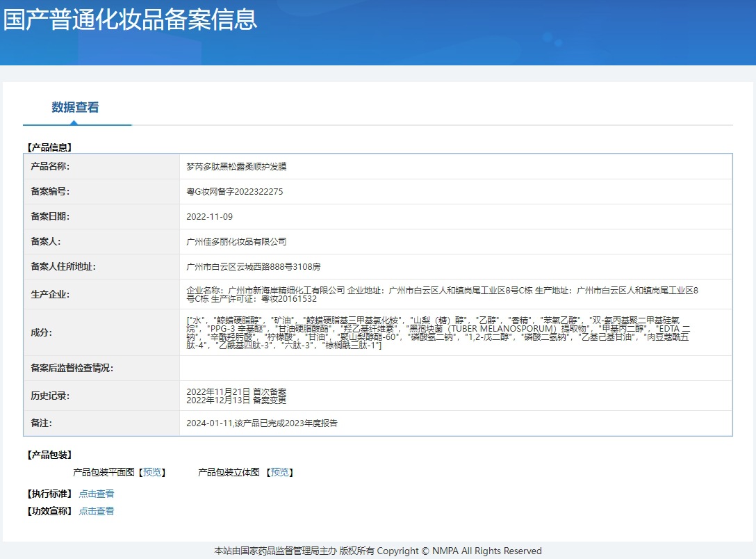Click the 产品包装立体图 label
The image size is (756, 559).
tap(229, 472)
